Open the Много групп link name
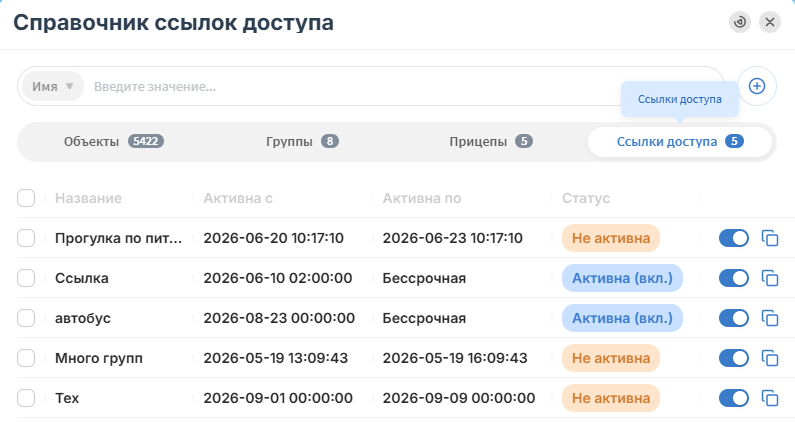Viewport: 795px width, 433px height. 99,358
